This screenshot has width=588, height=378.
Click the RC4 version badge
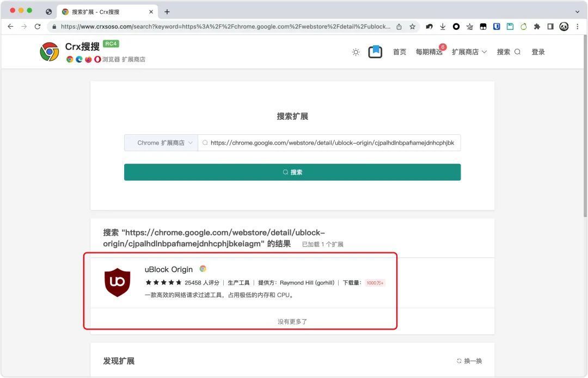(x=111, y=44)
